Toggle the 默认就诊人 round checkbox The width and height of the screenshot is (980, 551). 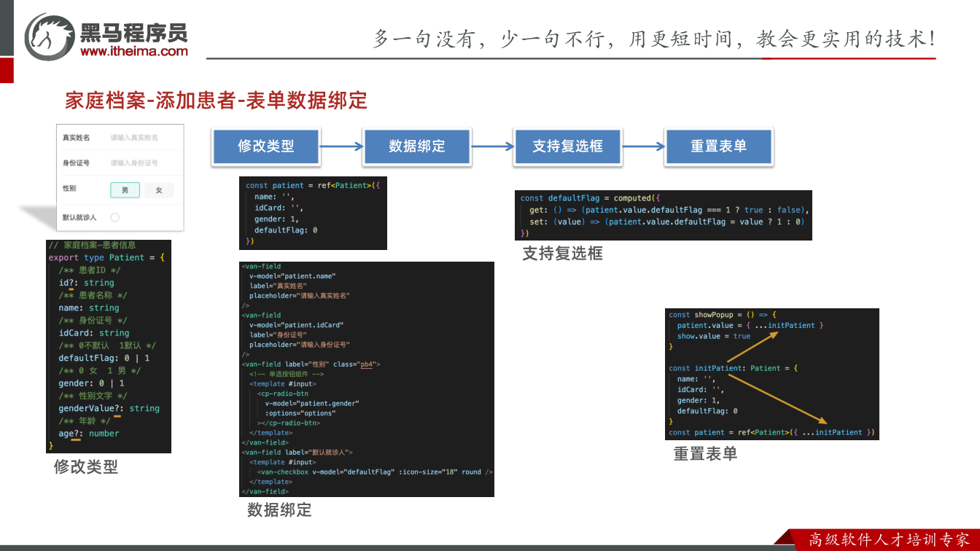coord(115,217)
